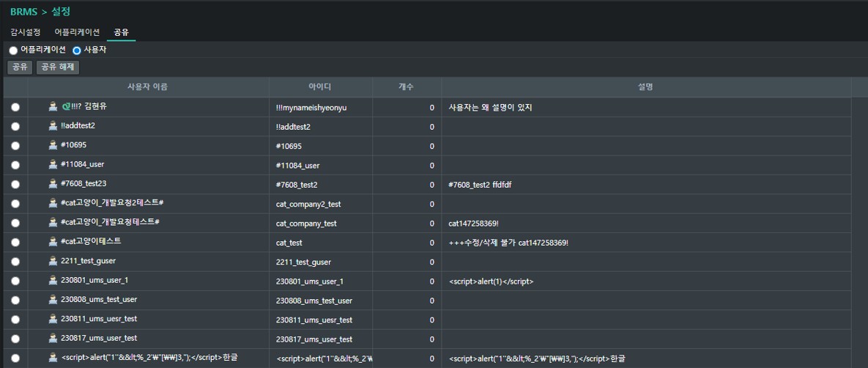Select radio button for #7608_test23 row
The height and width of the screenshot is (368, 868).
[15, 185]
